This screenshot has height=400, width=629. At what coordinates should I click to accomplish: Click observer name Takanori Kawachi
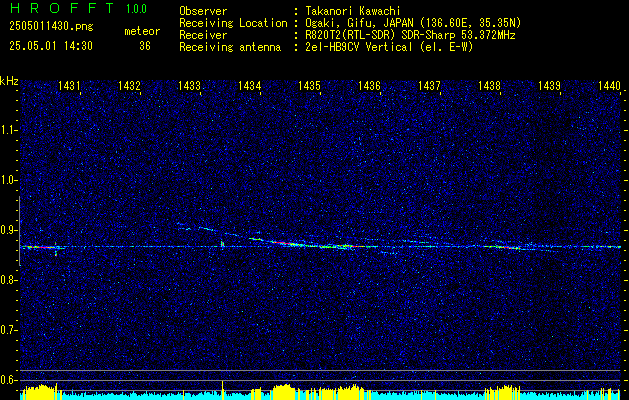353,11
